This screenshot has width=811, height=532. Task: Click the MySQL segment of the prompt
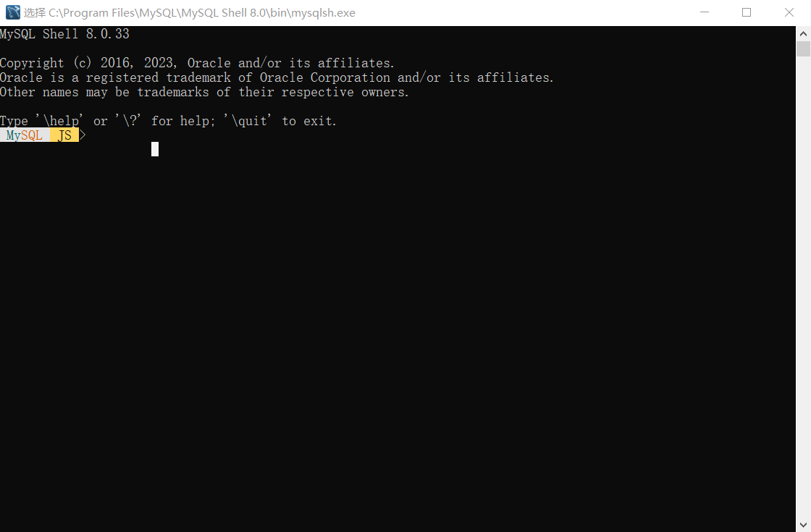click(x=25, y=135)
